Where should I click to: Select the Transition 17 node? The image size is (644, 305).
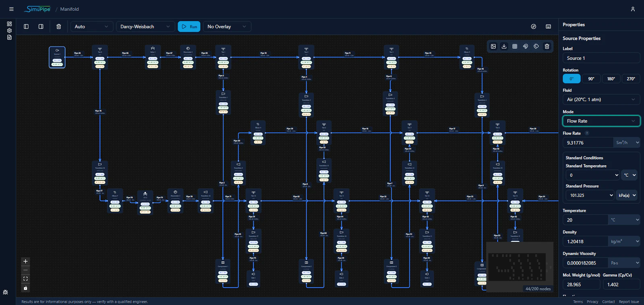click(x=254, y=241)
